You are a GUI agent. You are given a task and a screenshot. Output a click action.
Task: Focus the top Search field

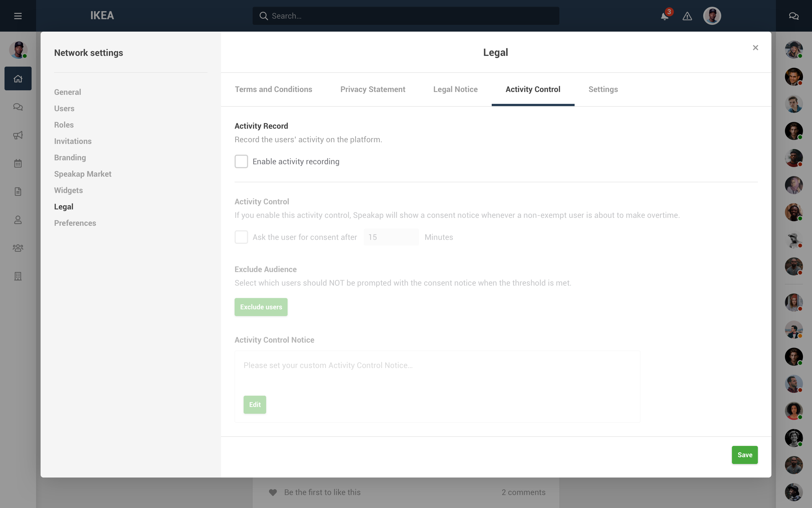[x=406, y=16]
